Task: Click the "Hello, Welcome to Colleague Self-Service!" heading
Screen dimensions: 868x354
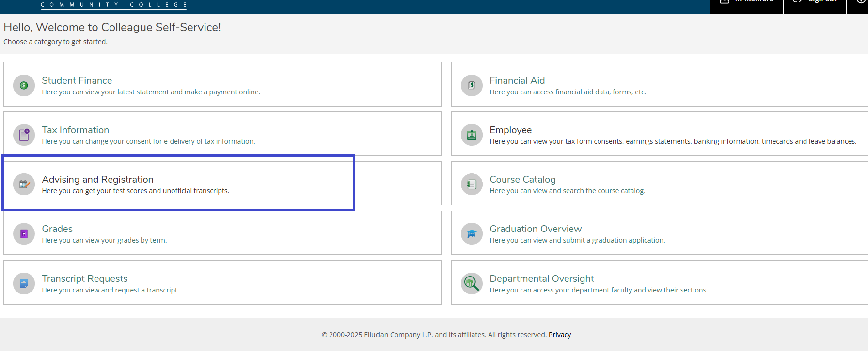Action: tap(112, 27)
